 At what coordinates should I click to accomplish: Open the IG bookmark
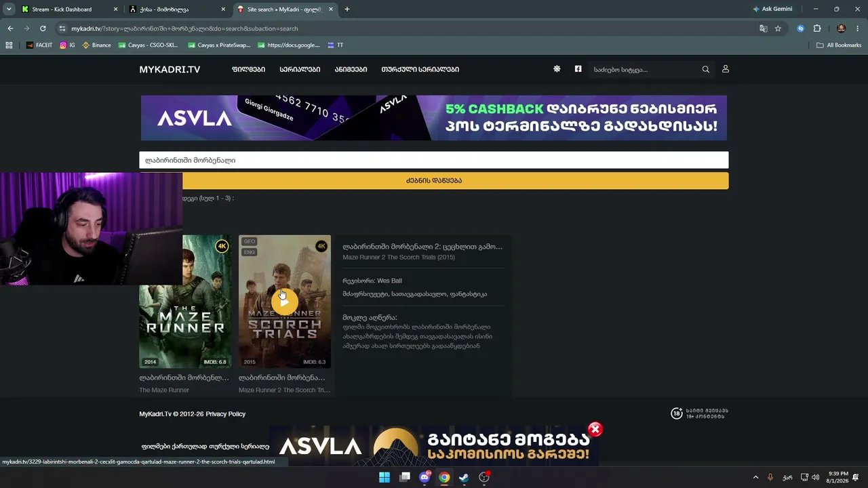pyautogui.click(x=67, y=45)
